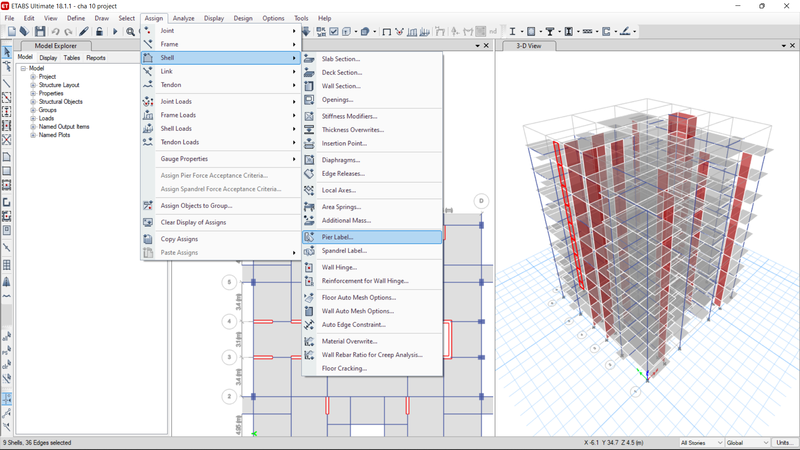Image resolution: width=800 pixels, height=450 pixels.
Task: Click the Clear Display of Assigns icon
Action: point(148,222)
